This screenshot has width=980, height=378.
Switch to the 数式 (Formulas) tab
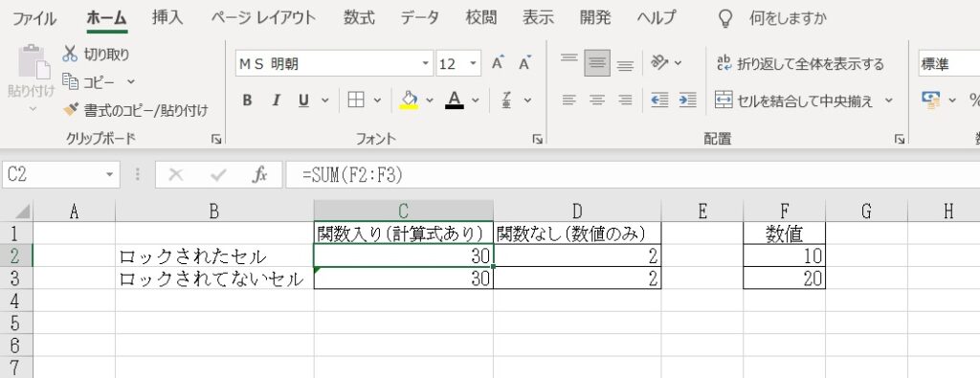[360, 17]
